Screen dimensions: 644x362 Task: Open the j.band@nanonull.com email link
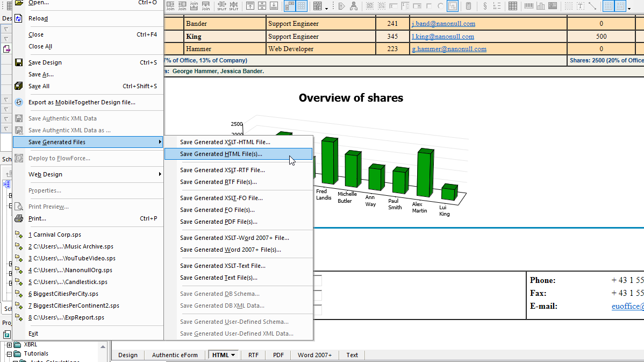click(443, 24)
